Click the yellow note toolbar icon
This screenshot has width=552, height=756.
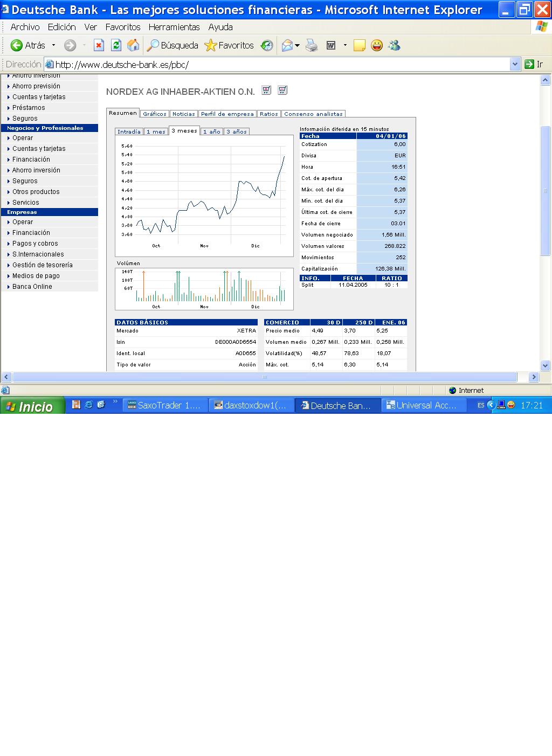click(360, 45)
